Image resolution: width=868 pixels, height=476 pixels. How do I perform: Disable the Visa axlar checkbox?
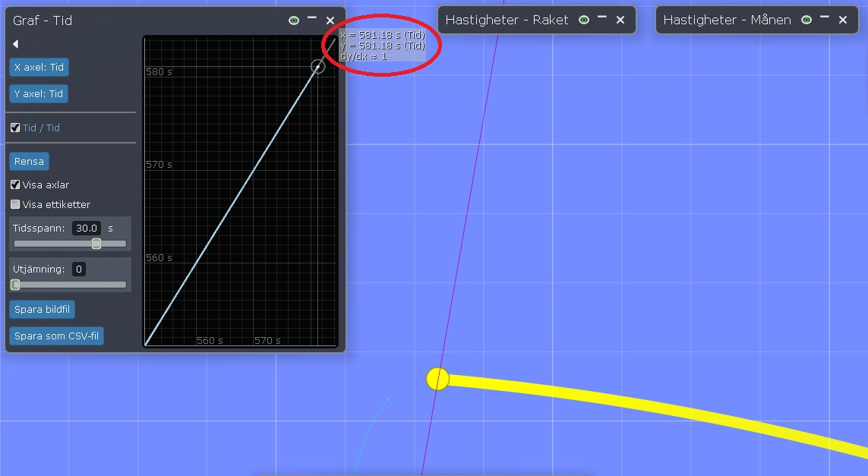pyautogui.click(x=15, y=184)
